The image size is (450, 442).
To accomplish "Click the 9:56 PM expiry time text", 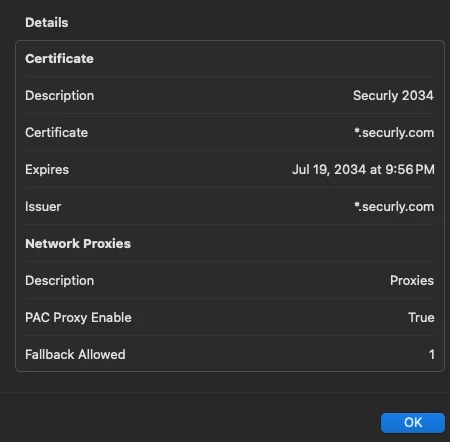I will 410,170.
